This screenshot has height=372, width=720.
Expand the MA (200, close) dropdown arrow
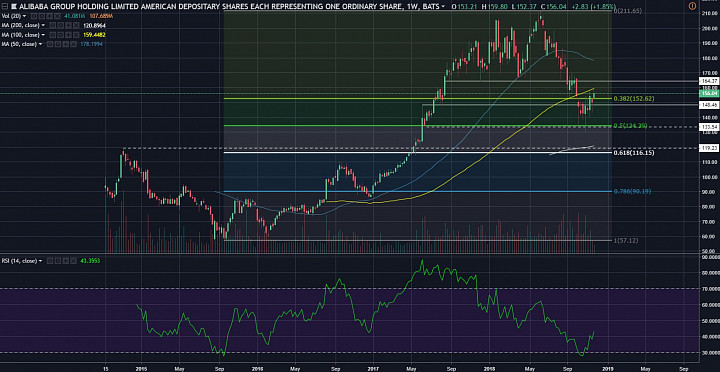pos(43,25)
